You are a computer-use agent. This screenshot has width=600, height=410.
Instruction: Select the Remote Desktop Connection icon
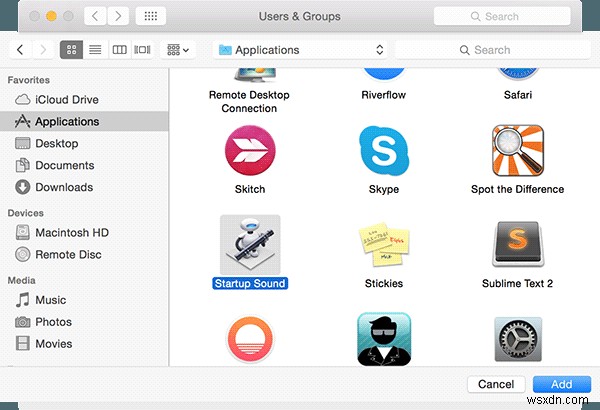click(255, 75)
